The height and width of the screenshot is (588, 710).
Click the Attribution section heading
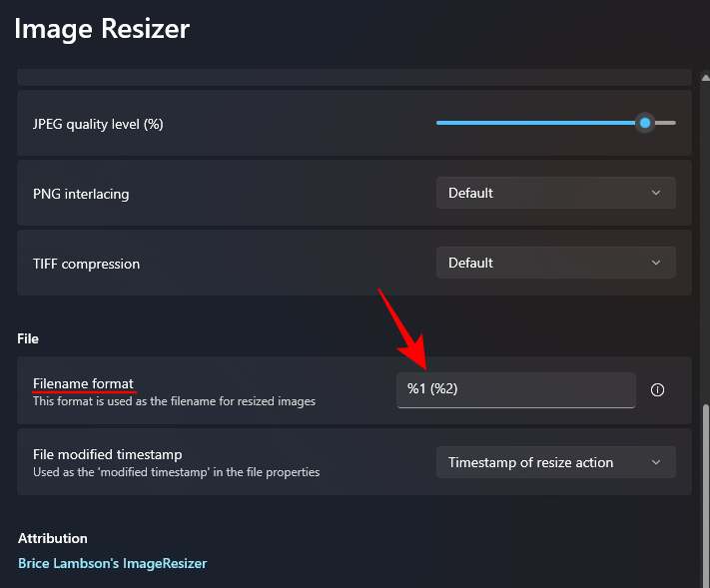53,538
